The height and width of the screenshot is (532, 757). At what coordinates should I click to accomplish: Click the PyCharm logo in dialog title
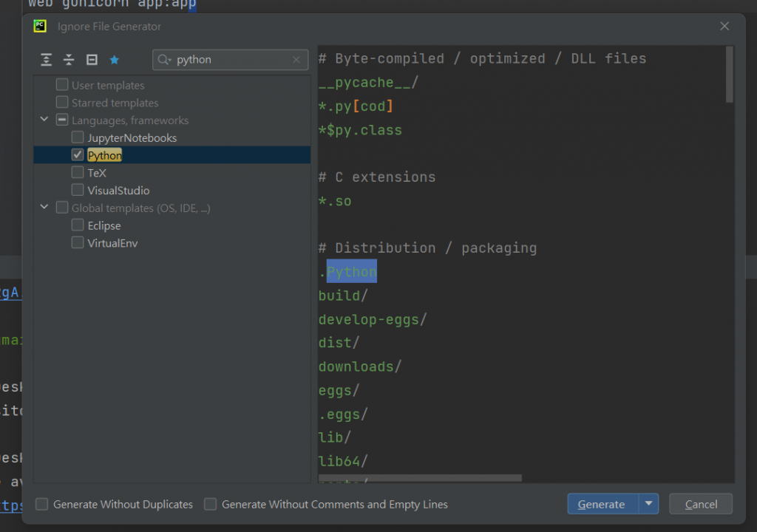click(x=40, y=26)
